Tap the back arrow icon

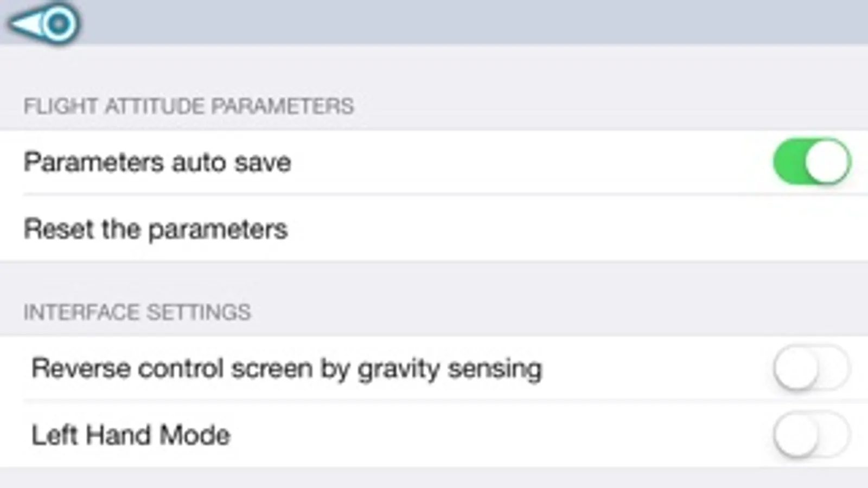[x=42, y=23]
